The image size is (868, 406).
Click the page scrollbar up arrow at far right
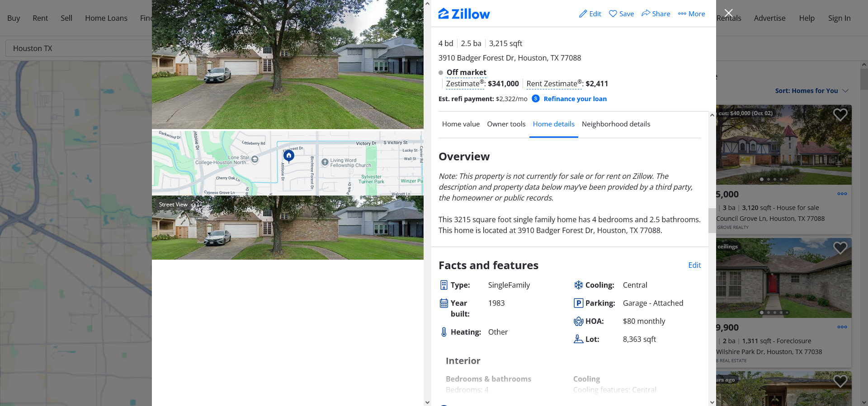[864, 65]
